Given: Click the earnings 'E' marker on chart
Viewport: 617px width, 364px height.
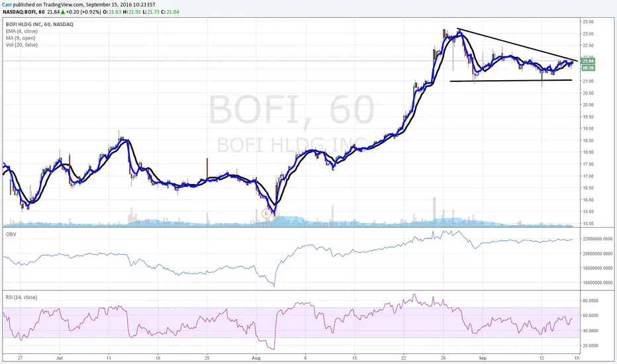Looking at the screenshot, I should click(x=266, y=213).
